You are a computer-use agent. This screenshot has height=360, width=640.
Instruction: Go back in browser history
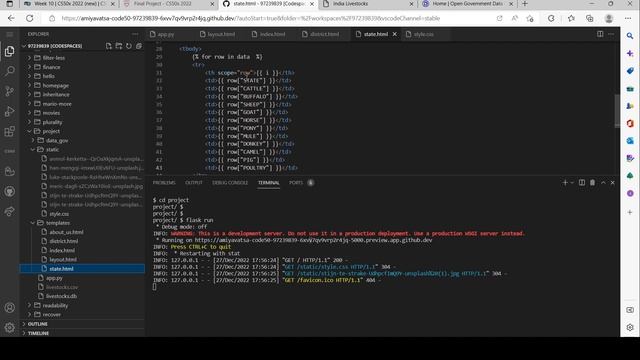(x=11, y=18)
